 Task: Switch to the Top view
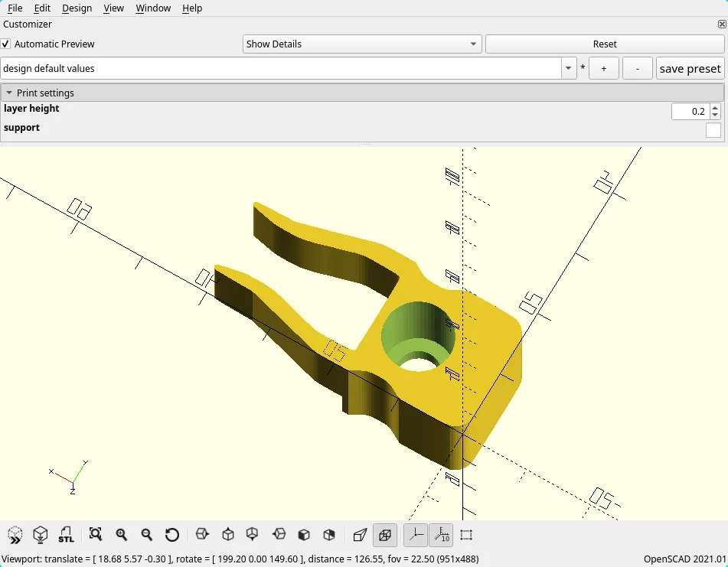pos(228,535)
